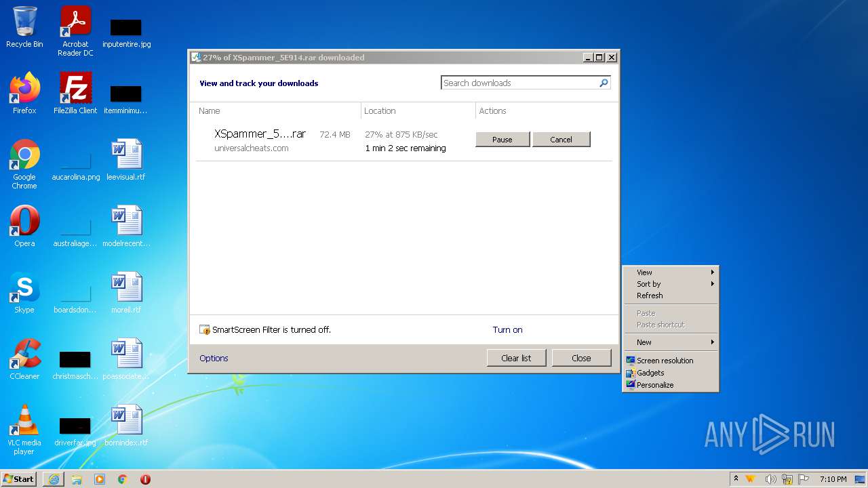Select bornindex.rtf document icon
This screenshot has height=488, width=868.
coord(126,426)
